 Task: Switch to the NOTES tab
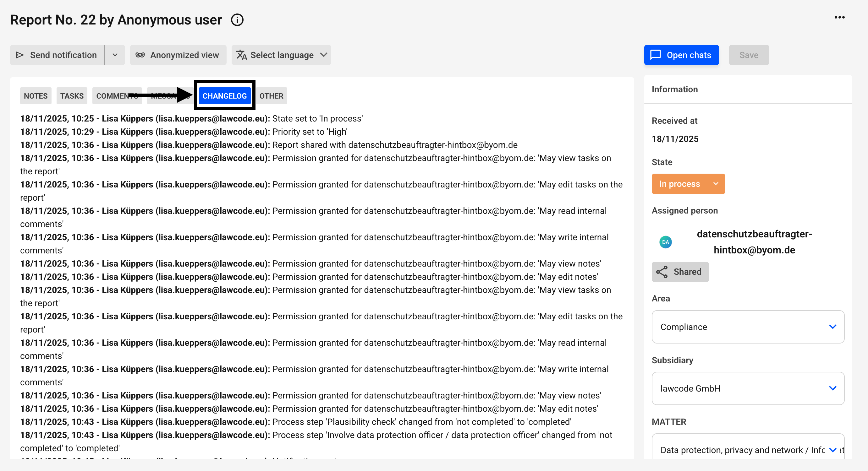pos(36,96)
